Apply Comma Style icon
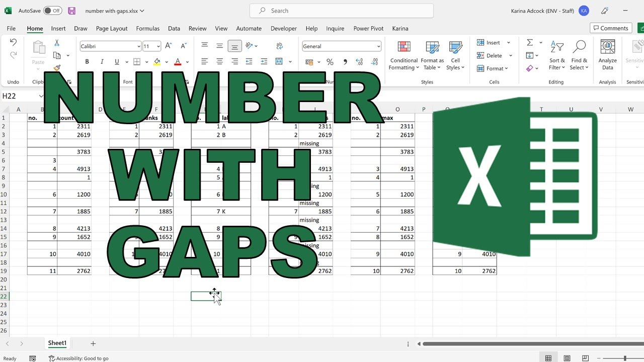Image resolution: width=644 pixels, height=362 pixels. (345, 62)
